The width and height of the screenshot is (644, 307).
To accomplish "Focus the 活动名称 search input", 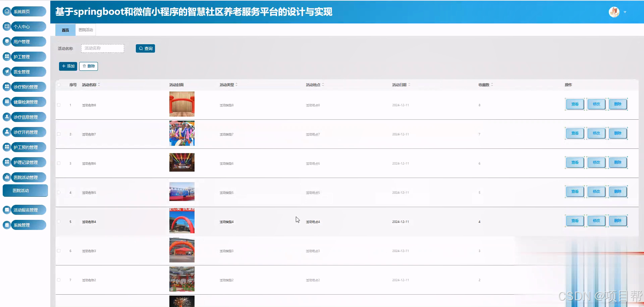I will 103,48.
